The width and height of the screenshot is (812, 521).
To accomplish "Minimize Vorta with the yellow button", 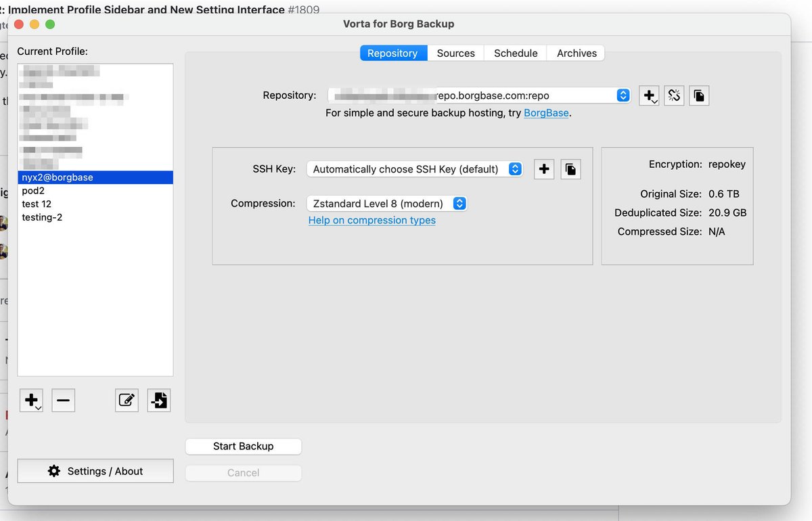I will click(35, 24).
